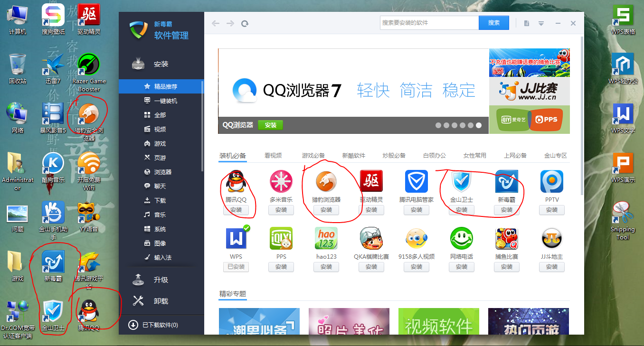Switch to the 看视频 tab
This screenshot has height=346, width=644.
273,156
